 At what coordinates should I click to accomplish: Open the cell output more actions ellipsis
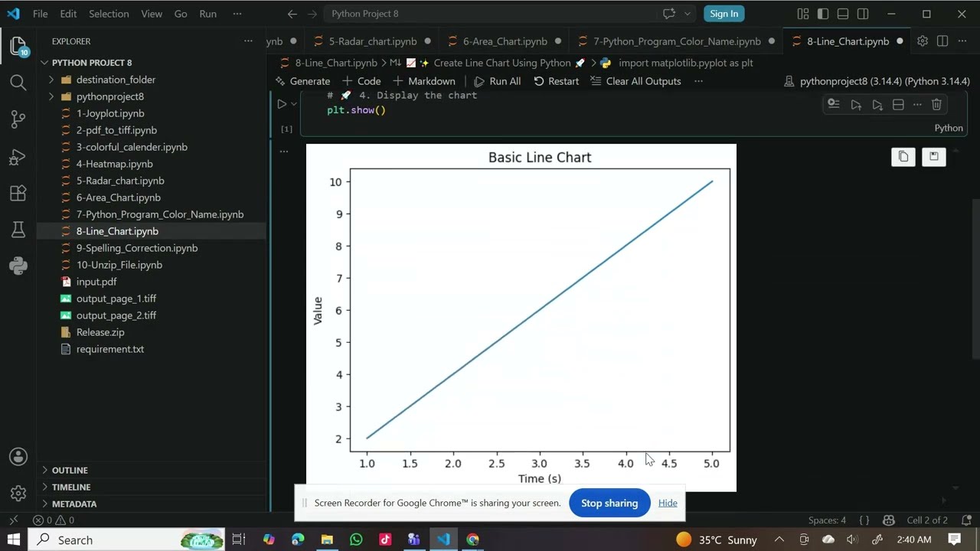tap(284, 152)
